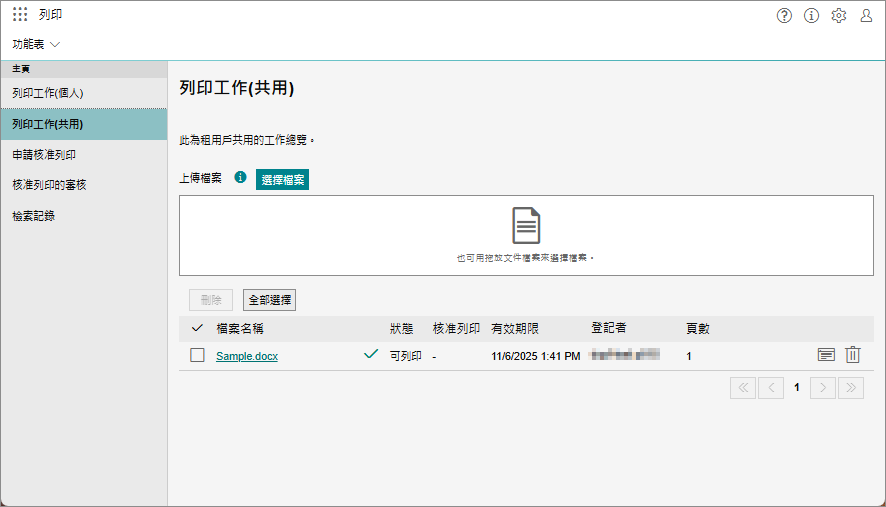
Task: Click the user account icon
Action: [866, 15]
